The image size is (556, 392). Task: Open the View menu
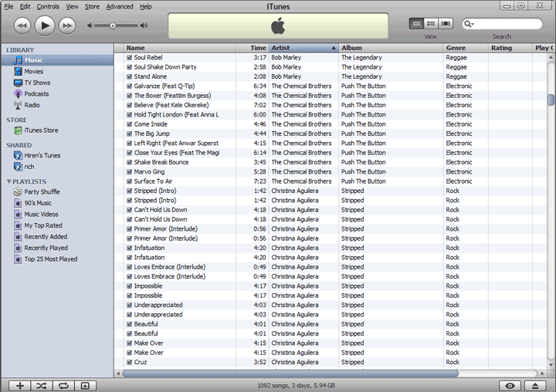[x=72, y=7]
